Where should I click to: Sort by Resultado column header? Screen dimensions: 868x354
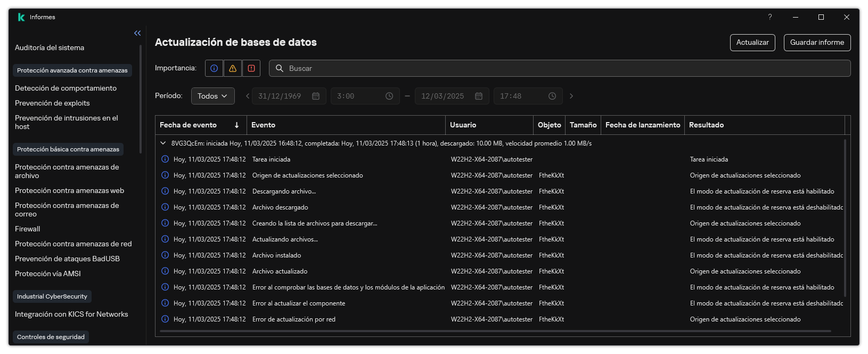[765, 125]
